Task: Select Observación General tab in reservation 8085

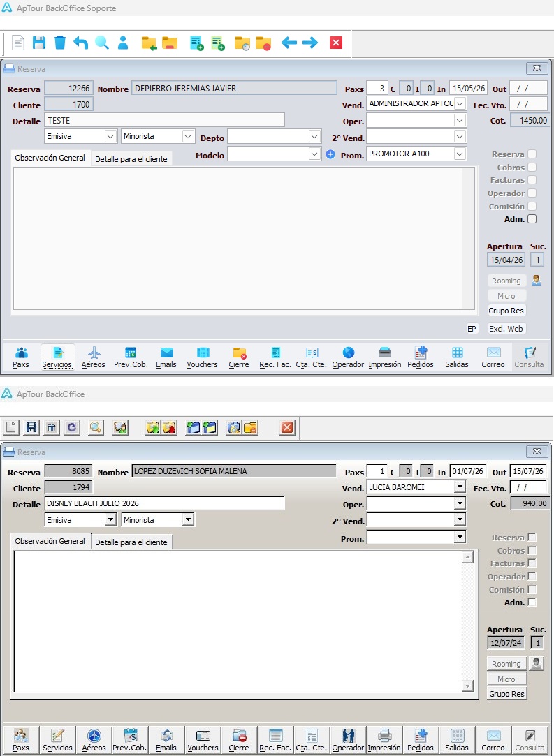Action: [50, 541]
